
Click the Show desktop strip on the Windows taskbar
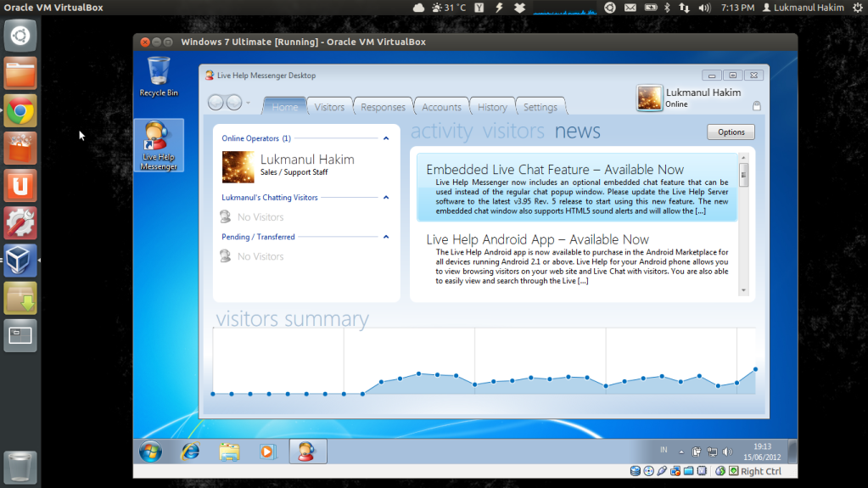[792, 452]
